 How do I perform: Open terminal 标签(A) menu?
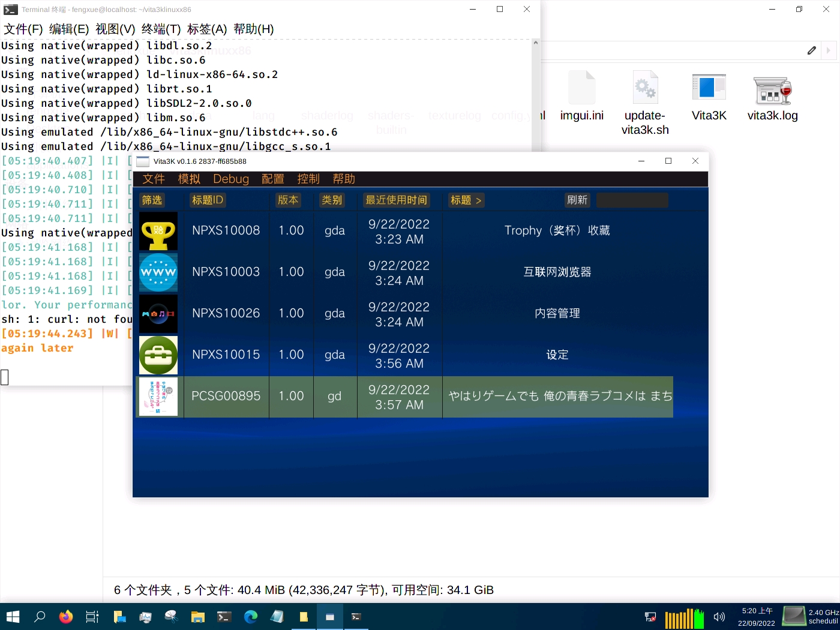tap(207, 29)
